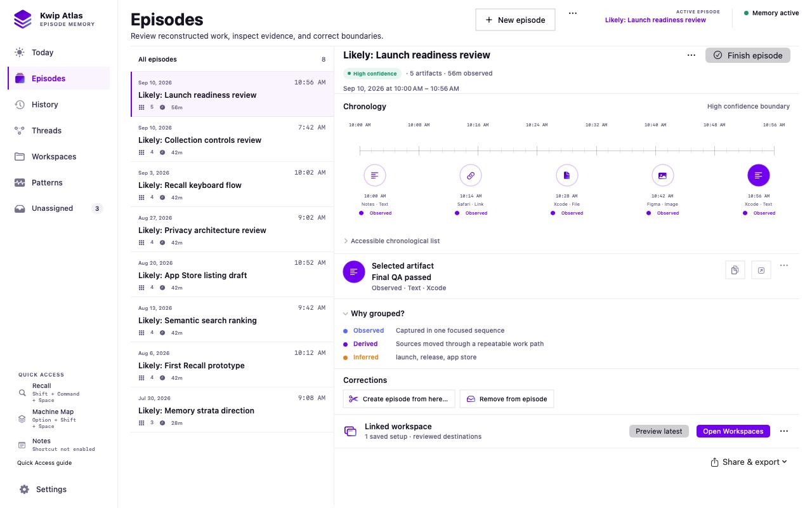Click Create episode from here button
The height and width of the screenshot is (508, 812).
click(x=399, y=399)
